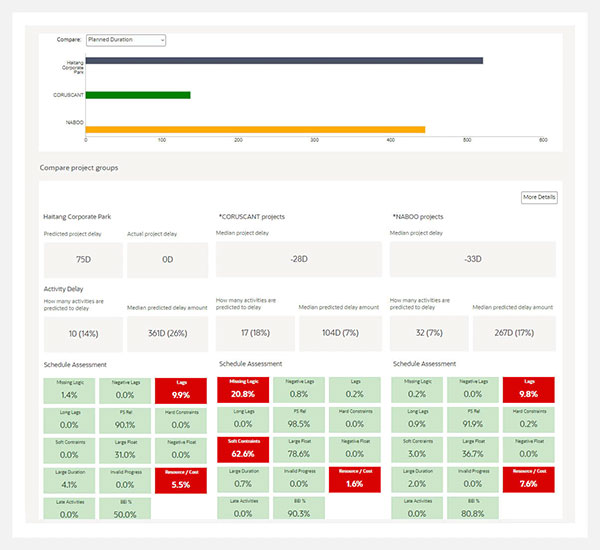Viewport: 600px width, 550px height.
Task: Click NABOO's red Lags 9.8% tile
Action: tap(529, 390)
